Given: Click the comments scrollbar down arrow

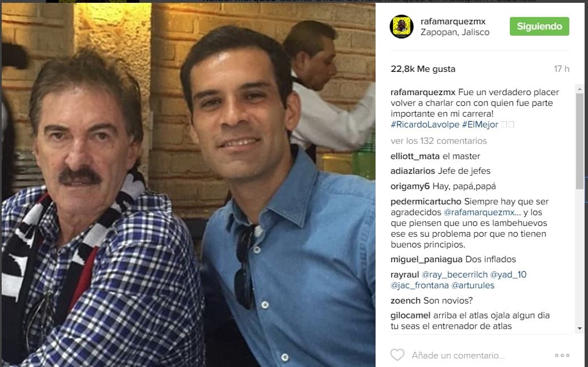Looking at the screenshot, I should coord(580,328).
